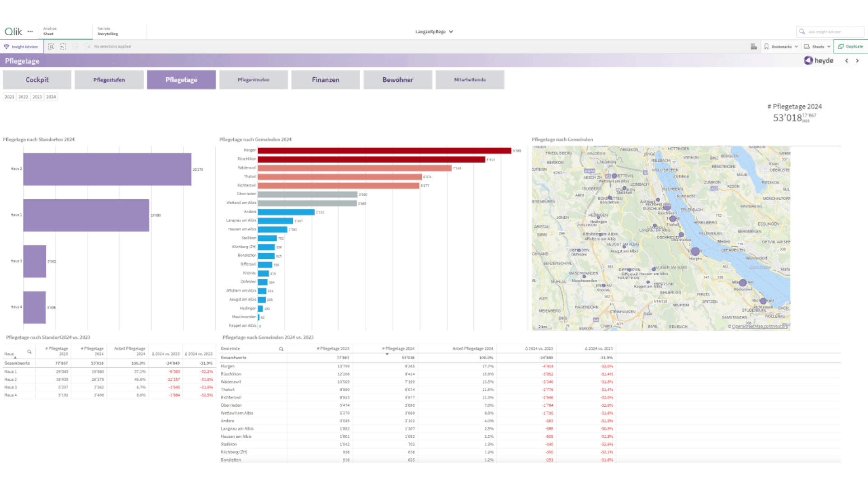Click the Duplicate button
Viewport: 868px width, 488px height.
pos(850,47)
